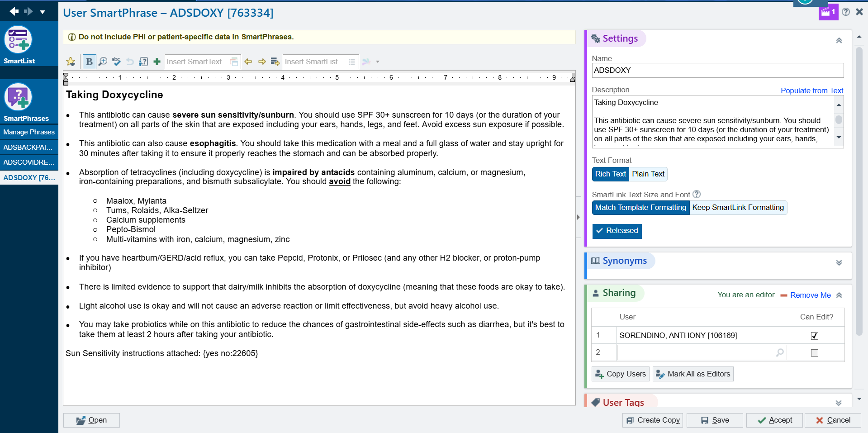Click the favorites star toolbar icon
The height and width of the screenshot is (433, 868).
click(x=71, y=62)
